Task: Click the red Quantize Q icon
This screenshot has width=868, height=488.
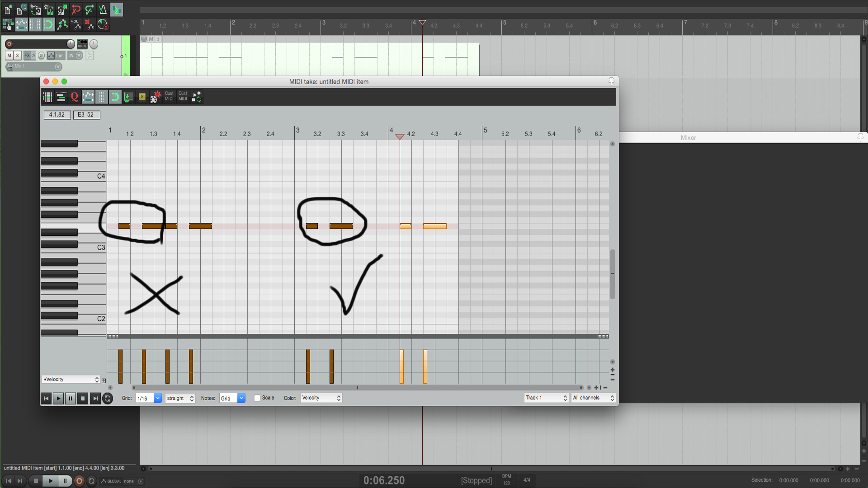Action: coord(74,97)
